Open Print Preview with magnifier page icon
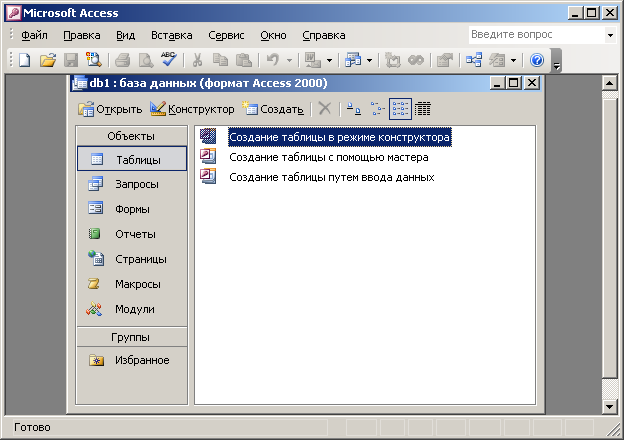This screenshot has height=440, width=624. pos(146,60)
